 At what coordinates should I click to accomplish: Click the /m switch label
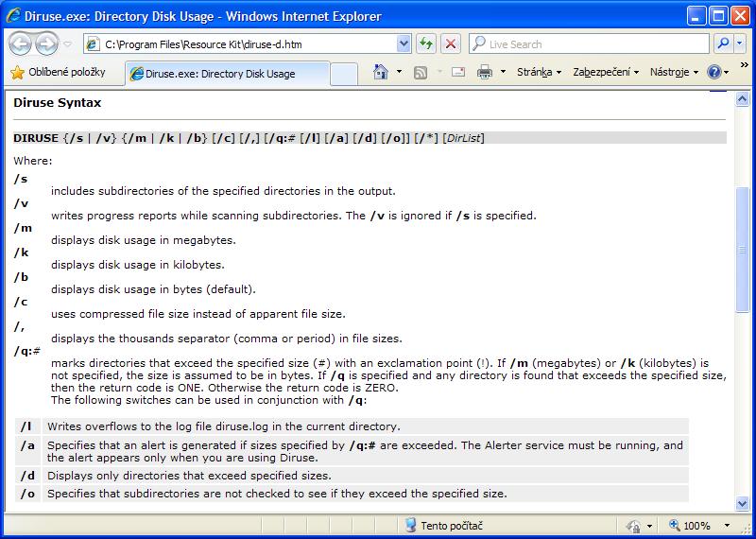[x=23, y=228]
